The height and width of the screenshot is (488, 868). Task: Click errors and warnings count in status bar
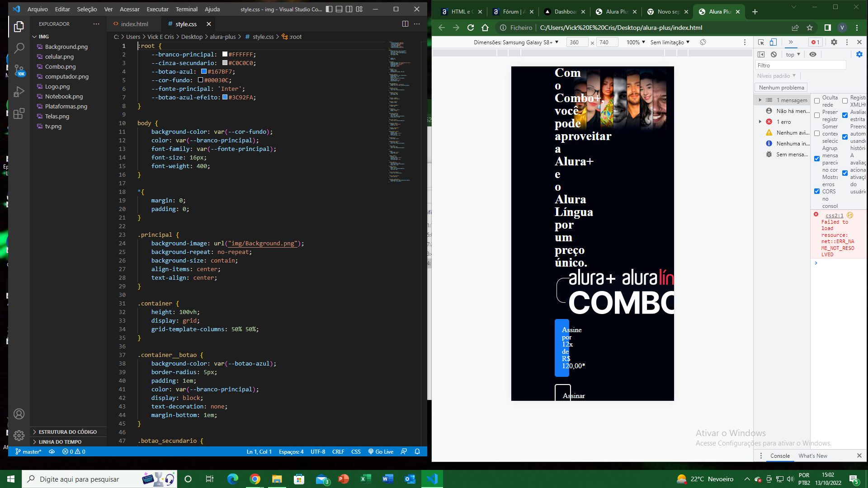[74, 451]
